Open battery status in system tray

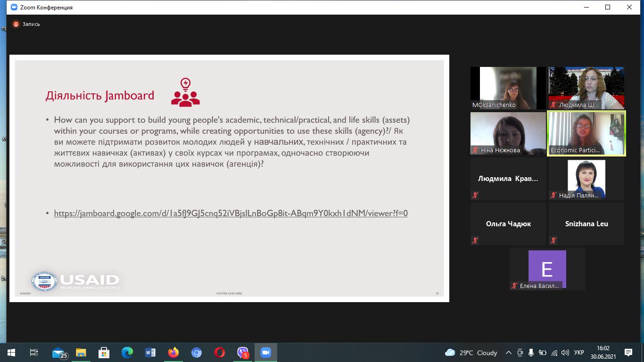[543, 353]
